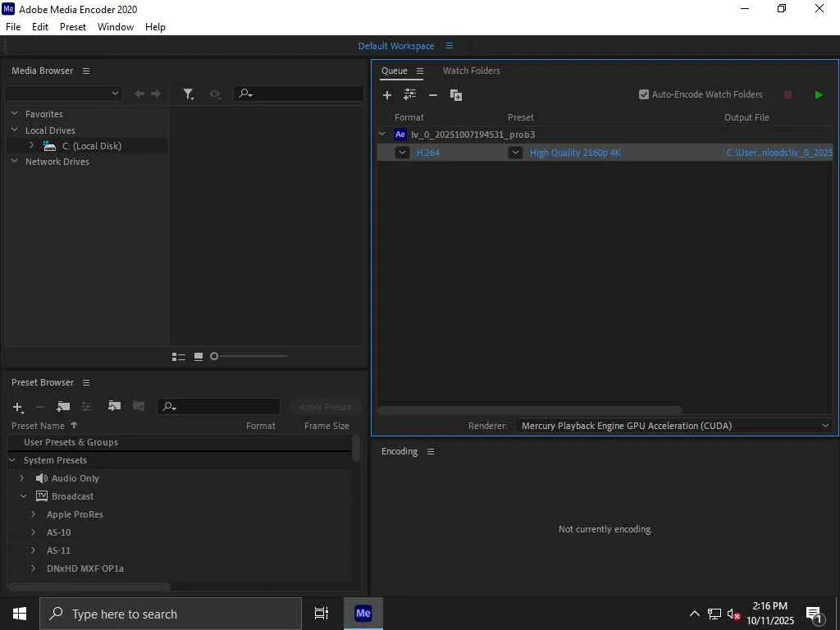Image resolution: width=840 pixels, height=630 pixels.
Task: Click the High Quality 2160p 4K preset link
Action: pos(575,153)
